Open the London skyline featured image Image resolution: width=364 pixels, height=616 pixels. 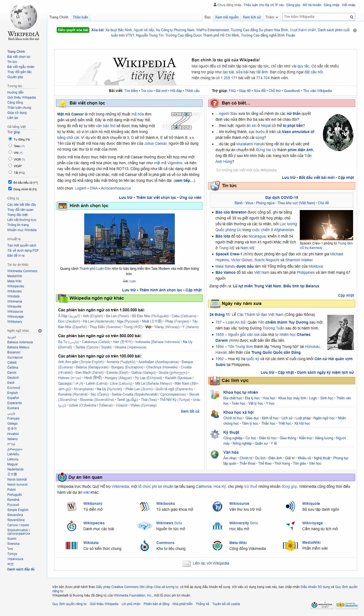pos(130,239)
